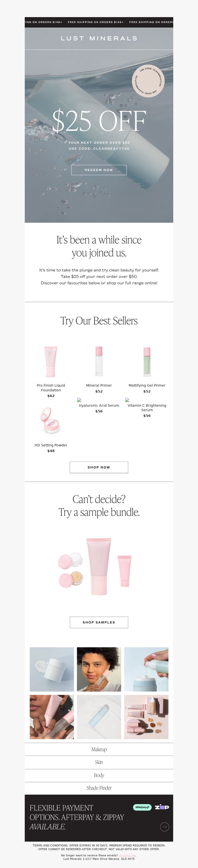Click the Zip payment logo
The image size is (198, 868).
point(162,807)
